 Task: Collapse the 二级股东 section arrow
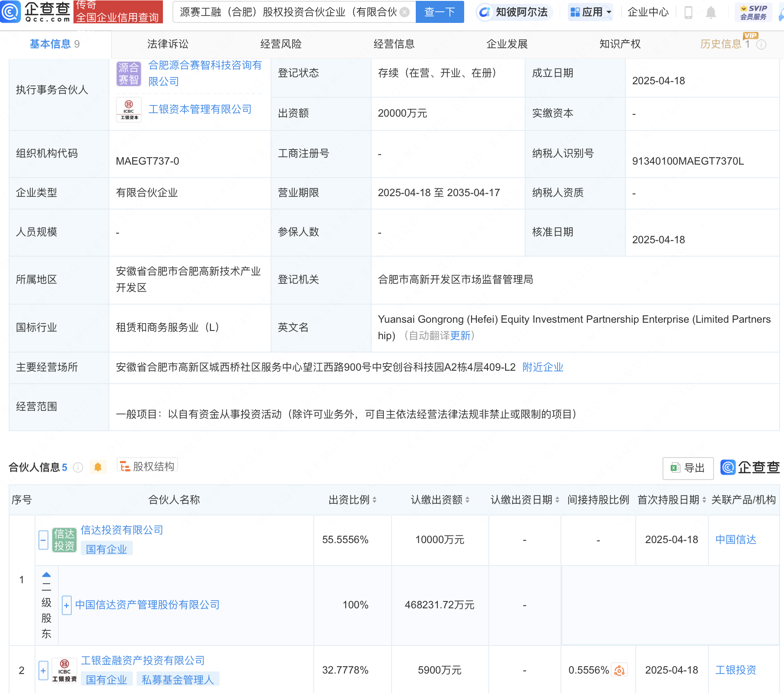46,575
